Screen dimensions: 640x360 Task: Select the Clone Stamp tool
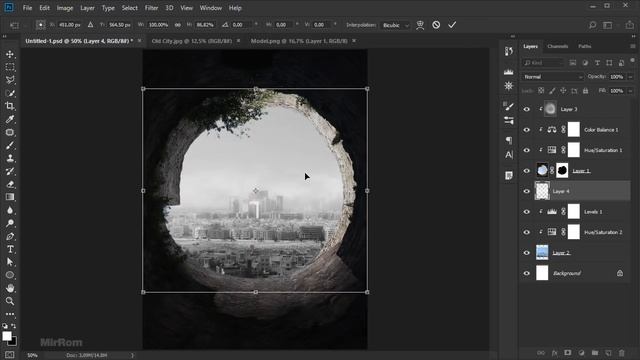(10, 158)
